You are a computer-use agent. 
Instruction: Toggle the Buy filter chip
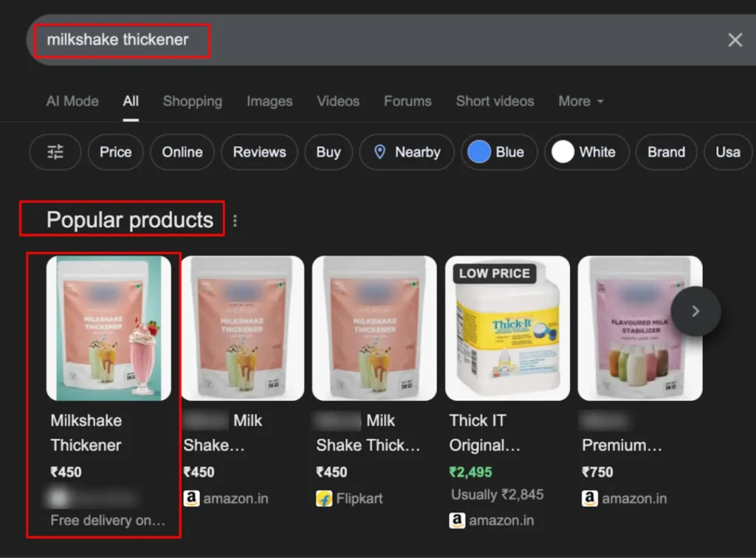[328, 152]
